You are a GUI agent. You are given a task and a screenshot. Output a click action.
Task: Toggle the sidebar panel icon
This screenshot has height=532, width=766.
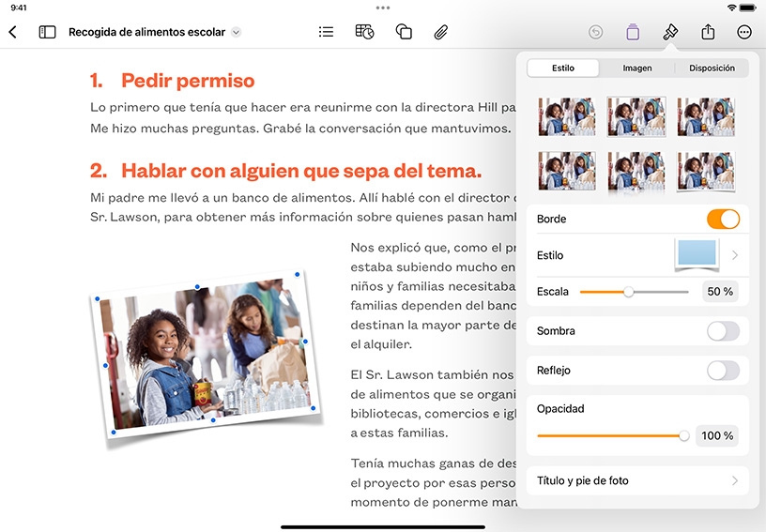click(47, 32)
